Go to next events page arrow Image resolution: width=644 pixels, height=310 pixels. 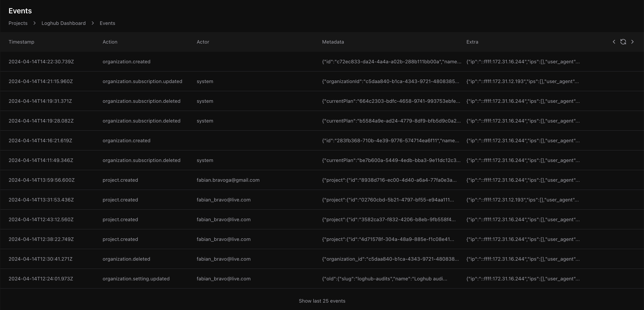(x=632, y=42)
